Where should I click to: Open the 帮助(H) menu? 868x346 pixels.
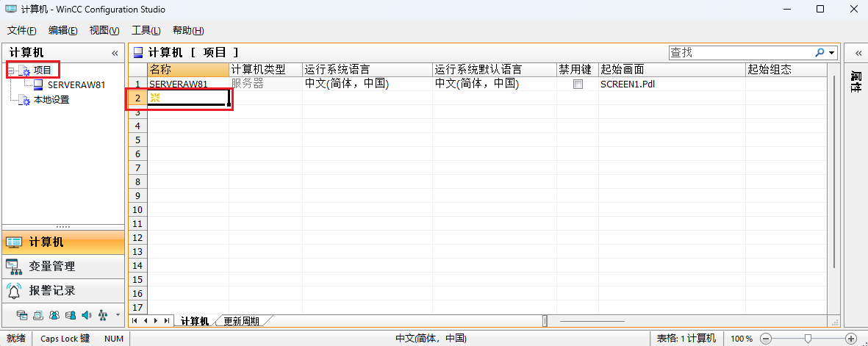click(x=188, y=30)
